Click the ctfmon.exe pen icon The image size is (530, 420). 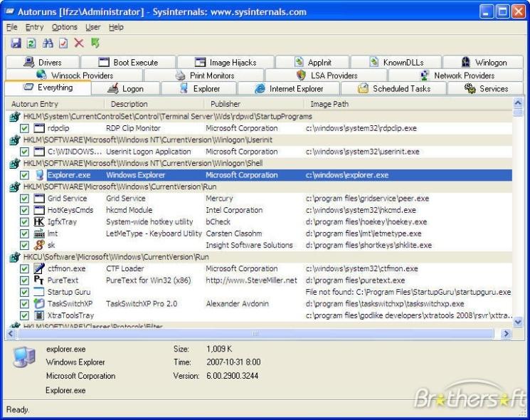pyautogui.click(x=39, y=268)
